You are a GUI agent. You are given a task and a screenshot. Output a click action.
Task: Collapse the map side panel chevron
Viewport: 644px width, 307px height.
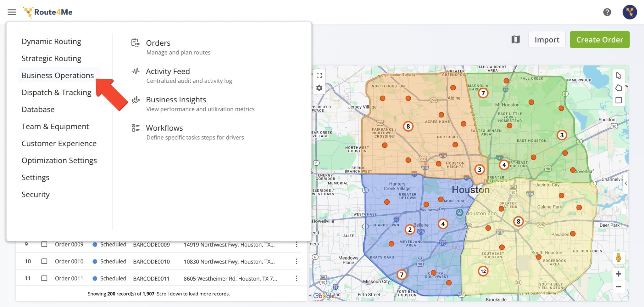coord(626,183)
